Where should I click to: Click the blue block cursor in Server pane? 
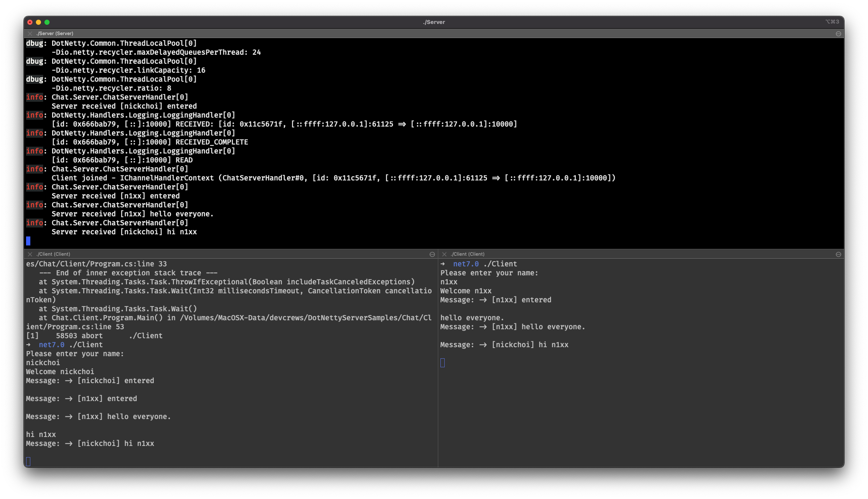coord(28,241)
